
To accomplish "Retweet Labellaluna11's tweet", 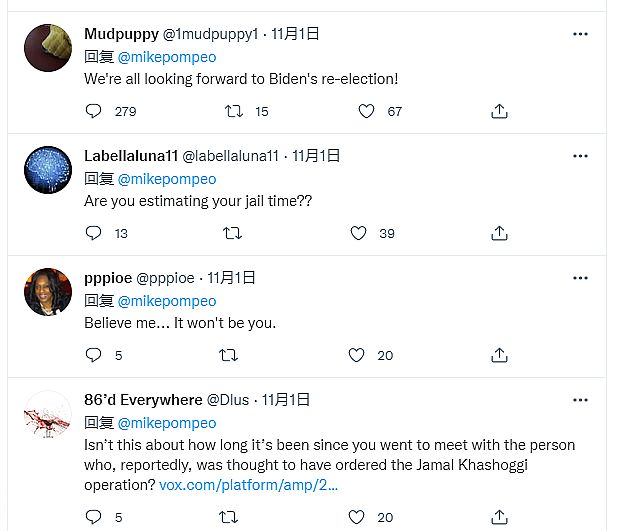I will point(232,233).
